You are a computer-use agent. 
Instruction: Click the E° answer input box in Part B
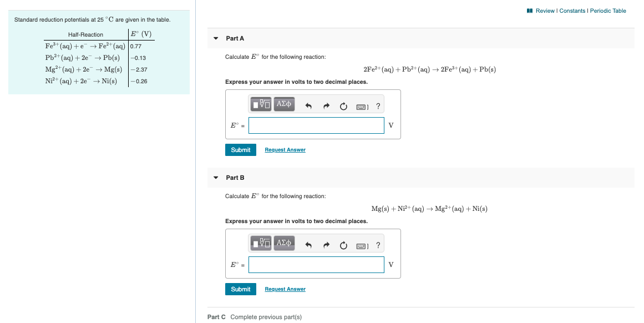pyautogui.click(x=316, y=265)
